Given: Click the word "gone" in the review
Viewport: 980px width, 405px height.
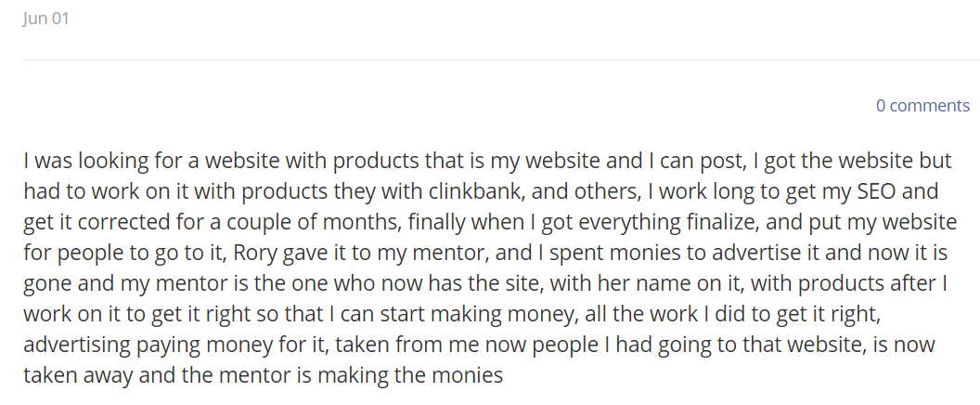Looking at the screenshot, I should click(x=47, y=283).
